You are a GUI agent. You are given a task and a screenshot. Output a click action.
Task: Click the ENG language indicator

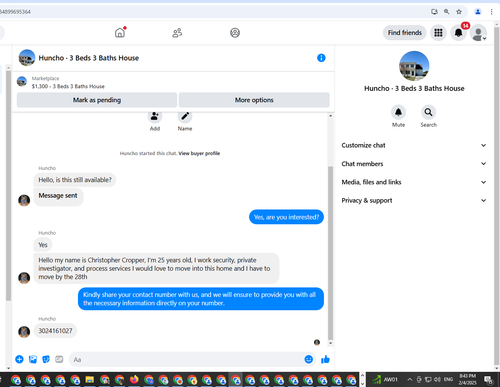coord(448,379)
